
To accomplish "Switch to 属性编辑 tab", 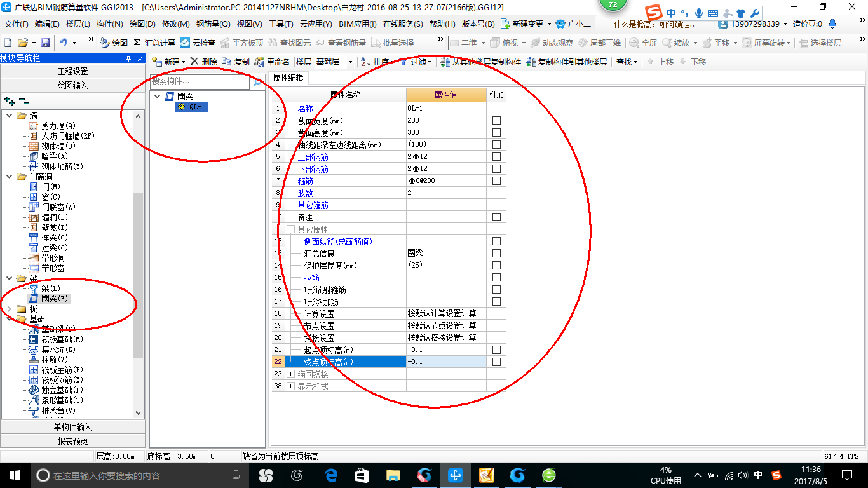I will 288,78.
